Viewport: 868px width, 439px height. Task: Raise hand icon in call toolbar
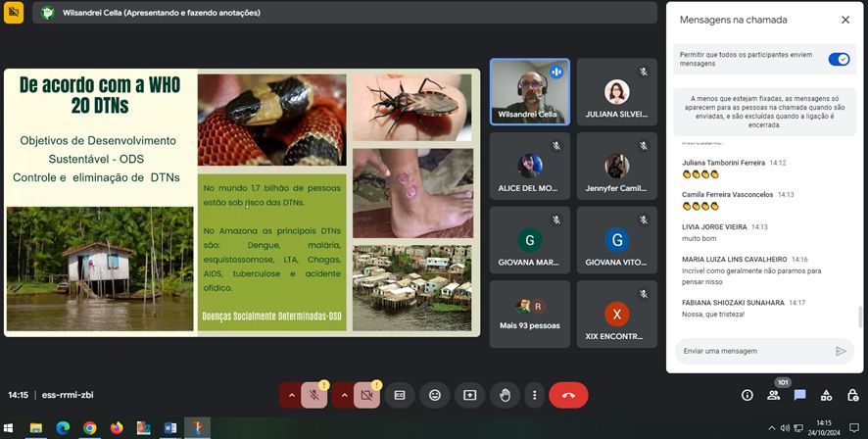tap(504, 395)
